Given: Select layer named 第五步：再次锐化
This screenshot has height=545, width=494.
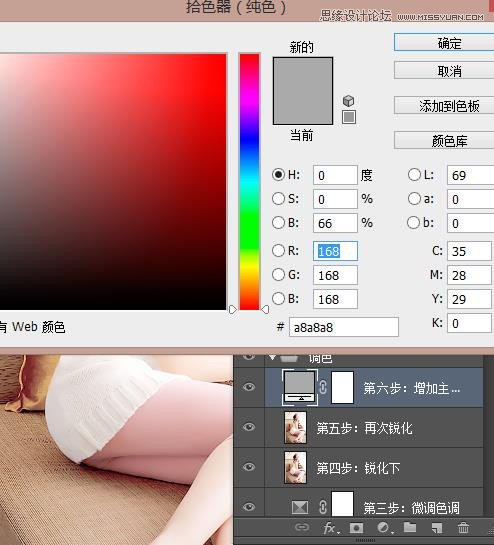Looking at the screenshot, I should click(x=364, y=428).
